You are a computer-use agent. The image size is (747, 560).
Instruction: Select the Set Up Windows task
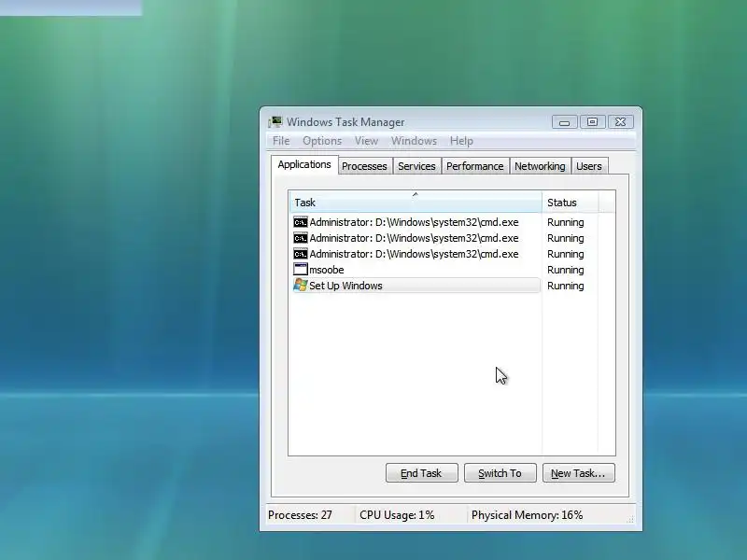coord(416,286)
